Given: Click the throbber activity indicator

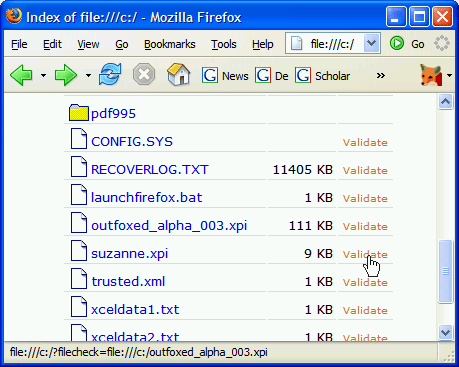Looking at the screenshot, I should click(x=442, y=43).
